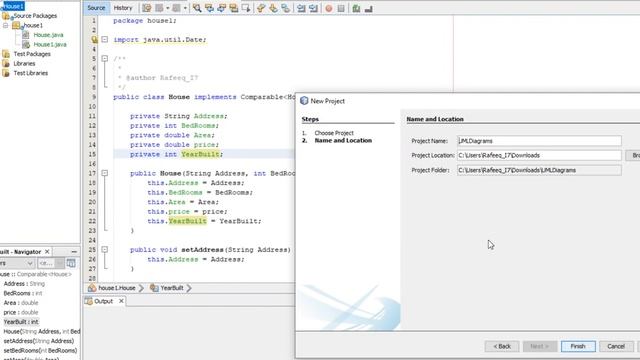
Task: Collapse the import fold on line 3
Action: coord(105,40)
